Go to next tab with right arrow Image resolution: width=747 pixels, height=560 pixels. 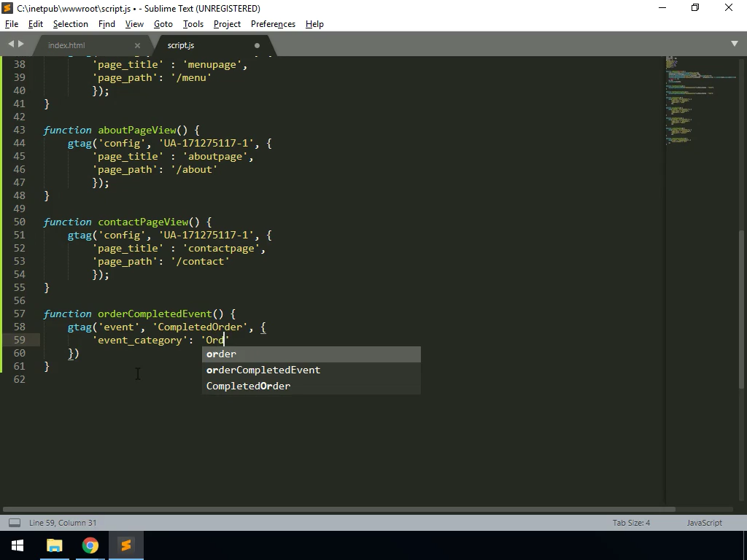tap(20, 44)
